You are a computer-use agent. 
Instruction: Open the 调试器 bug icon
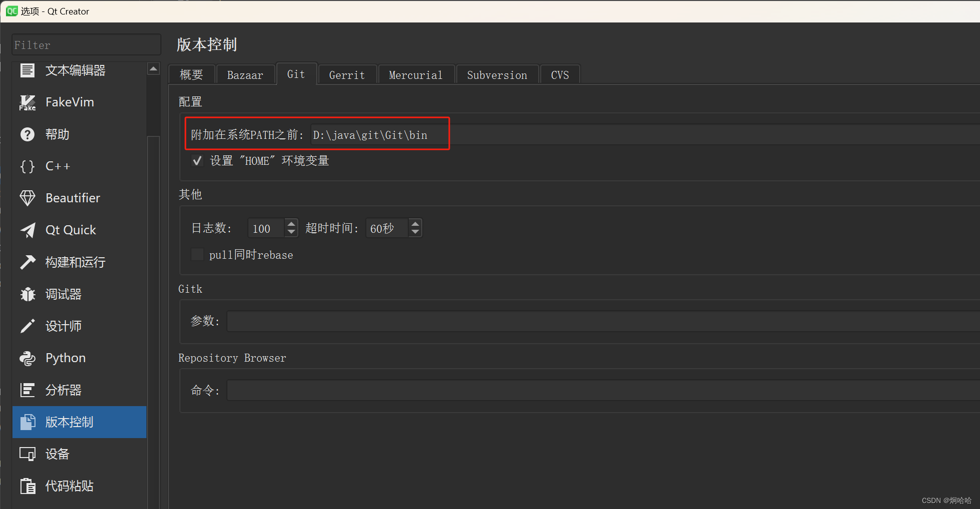coord(27,294)
